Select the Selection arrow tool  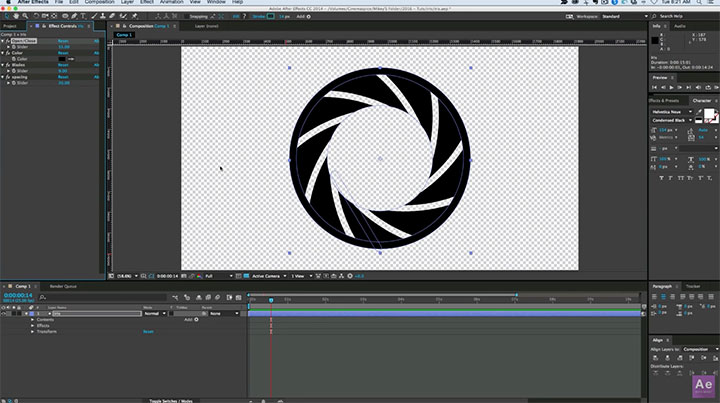tap(6, 16)
